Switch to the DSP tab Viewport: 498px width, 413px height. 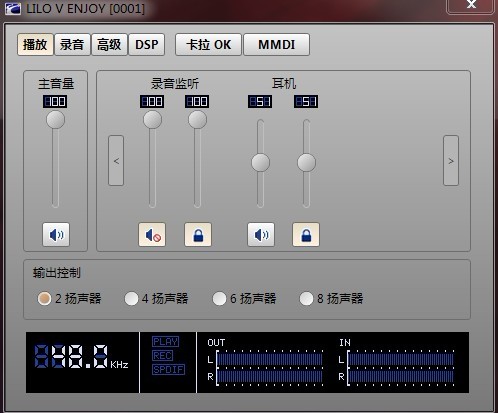(x=147, y=44)
